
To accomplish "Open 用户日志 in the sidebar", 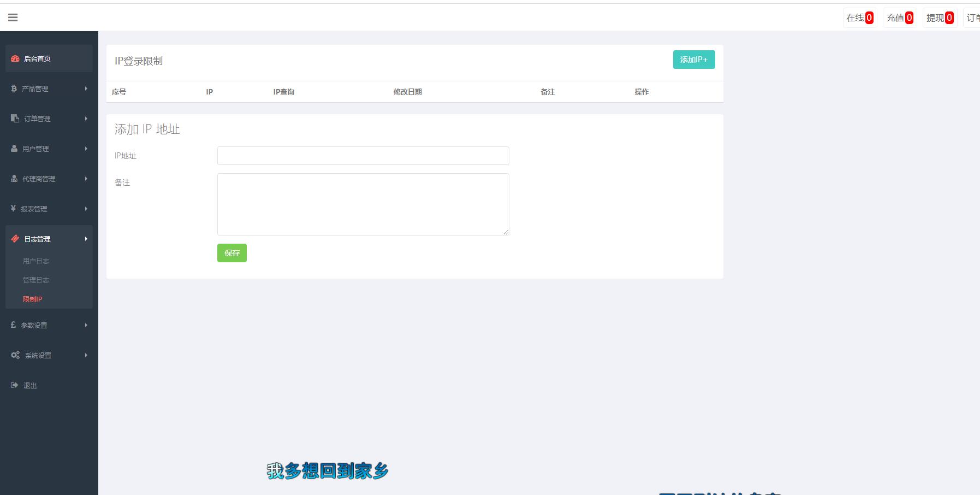I will [x=36, y=261].
